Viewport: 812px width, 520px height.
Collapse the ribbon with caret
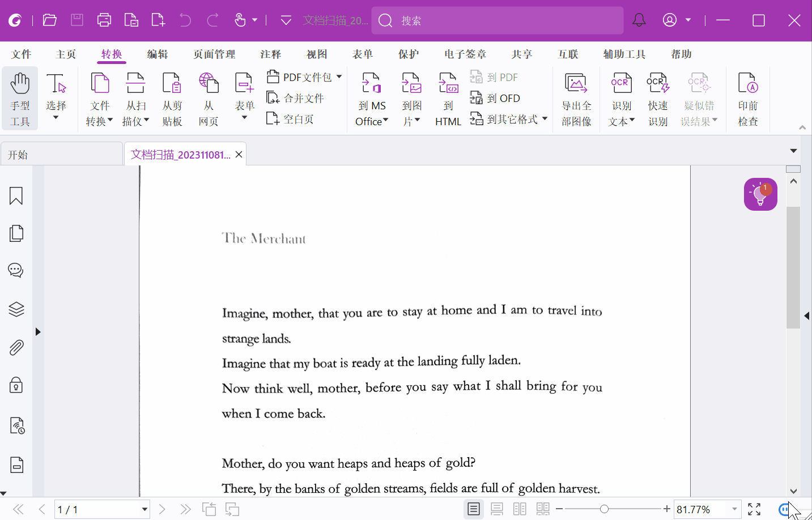[802, 128]
